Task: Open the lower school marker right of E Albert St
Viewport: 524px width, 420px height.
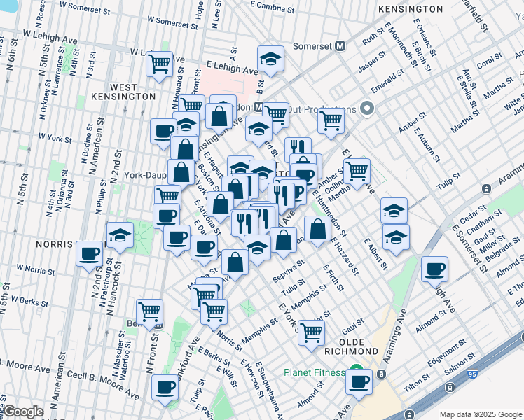Action: tap(396, 237)
